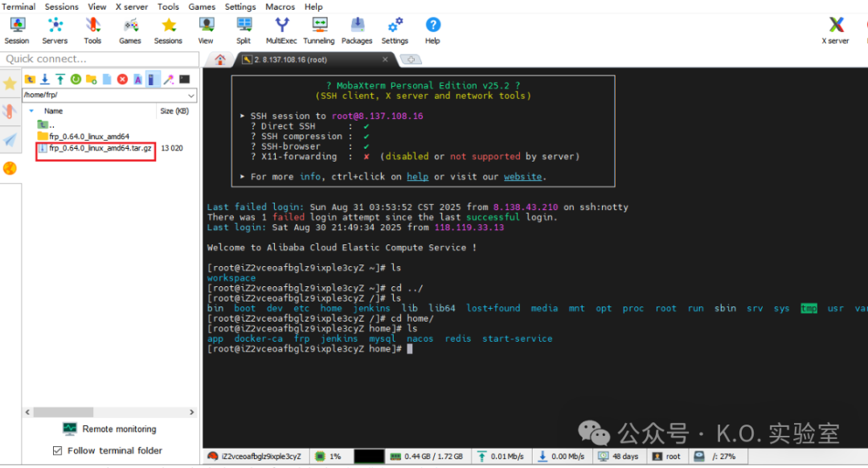Viewport: 868px width, 468px height.
Task: Open terminal icon in SFTP toolbar
Action: point(184,79)
